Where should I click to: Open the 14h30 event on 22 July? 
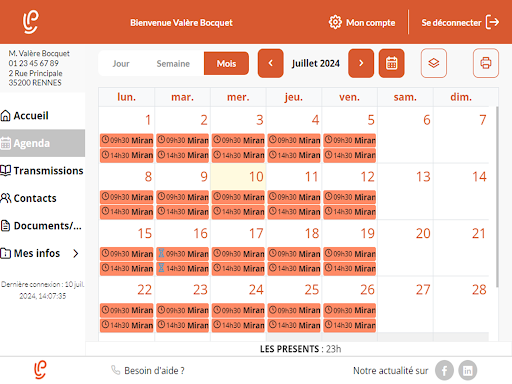(127, 325)
